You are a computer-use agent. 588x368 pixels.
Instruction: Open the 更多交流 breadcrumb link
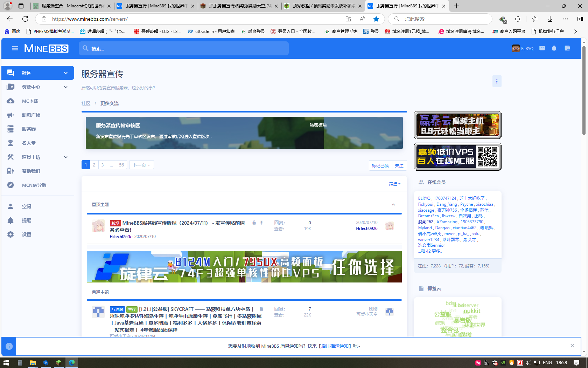click(110, 103)
